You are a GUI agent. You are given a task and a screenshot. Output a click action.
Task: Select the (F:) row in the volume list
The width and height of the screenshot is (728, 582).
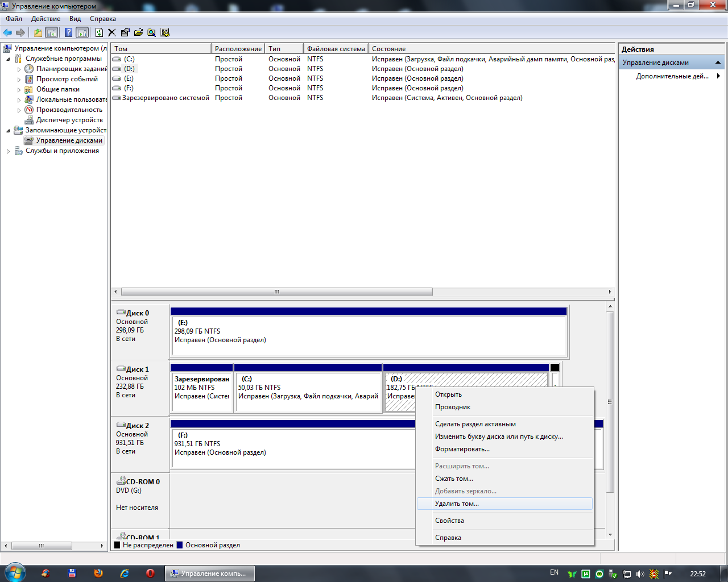(363, 88)
